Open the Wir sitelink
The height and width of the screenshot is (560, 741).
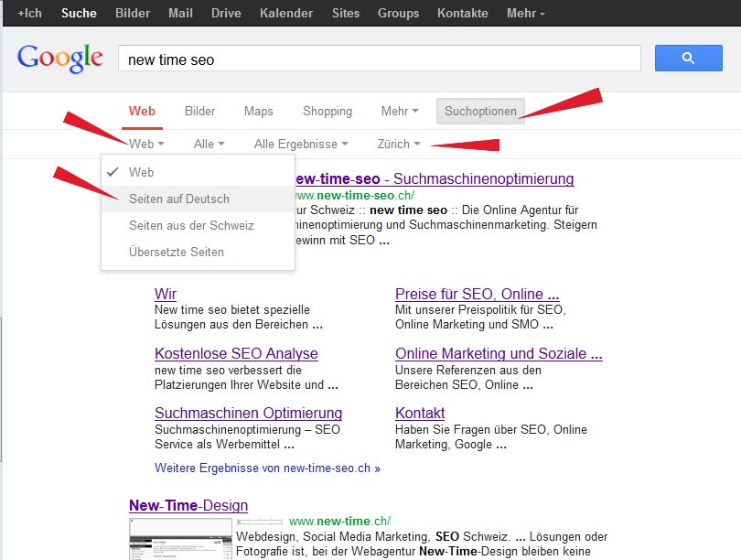[x=166, y=294]
